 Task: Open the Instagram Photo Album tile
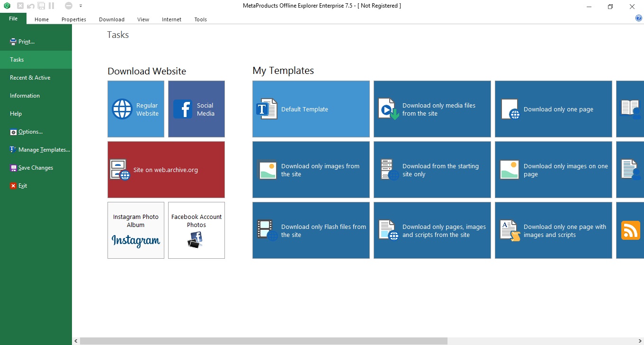[136, 230]
